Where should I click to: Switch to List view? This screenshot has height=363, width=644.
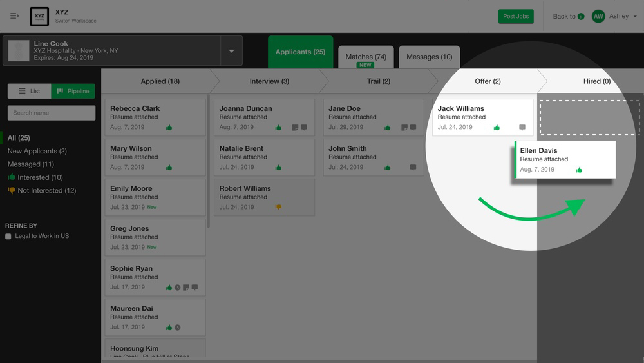click(x=29, y=92)
